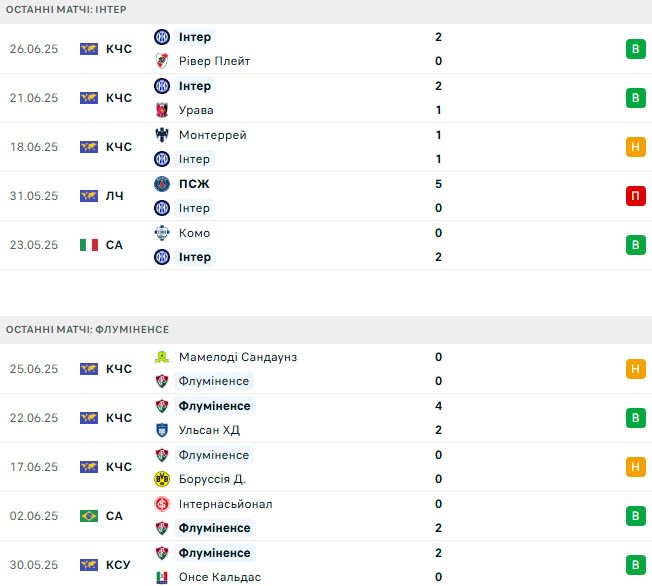This screenshot has height=586, width=652.
Task: Click the PSG club crest icon
Action: click(x=162, y=184)
